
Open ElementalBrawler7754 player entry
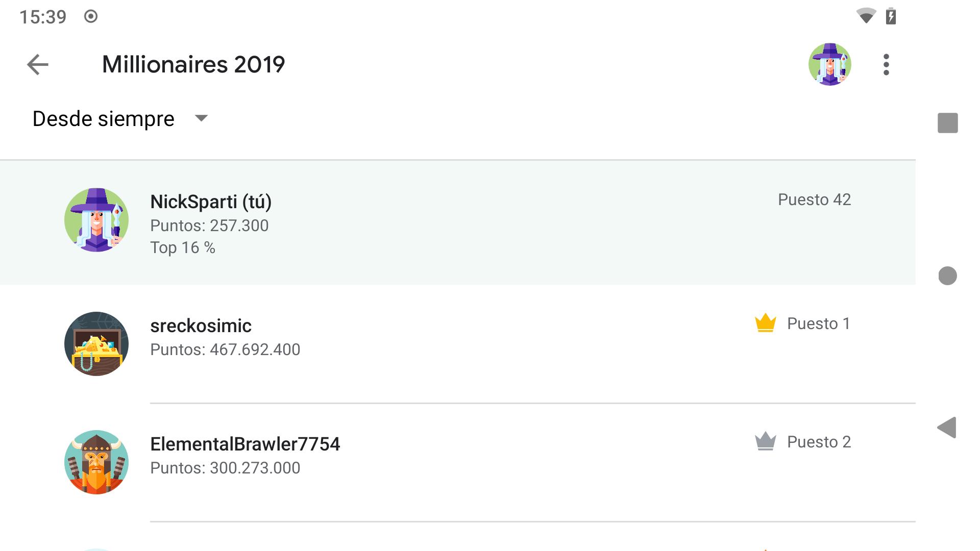[x=457, y=462]
